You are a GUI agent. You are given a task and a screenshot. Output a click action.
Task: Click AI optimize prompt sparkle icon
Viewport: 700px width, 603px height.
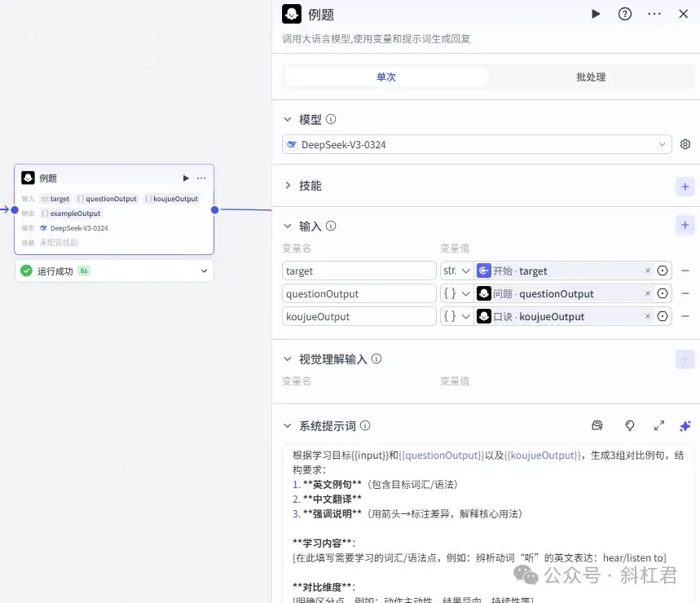coord(685,426)
